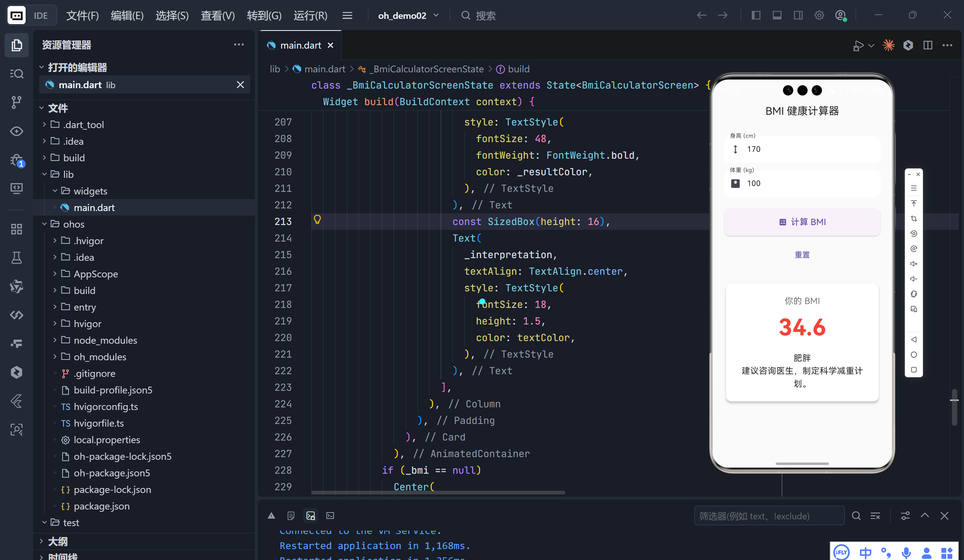Open the Testing flask icon
This screenshot has height=560, width=964.
[x=17, y=258]
